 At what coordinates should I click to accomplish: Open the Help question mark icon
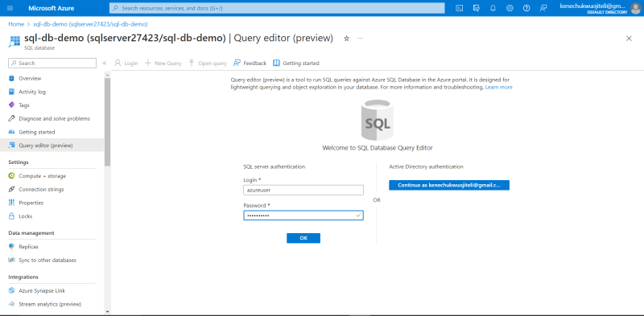[x=526, y=8]
